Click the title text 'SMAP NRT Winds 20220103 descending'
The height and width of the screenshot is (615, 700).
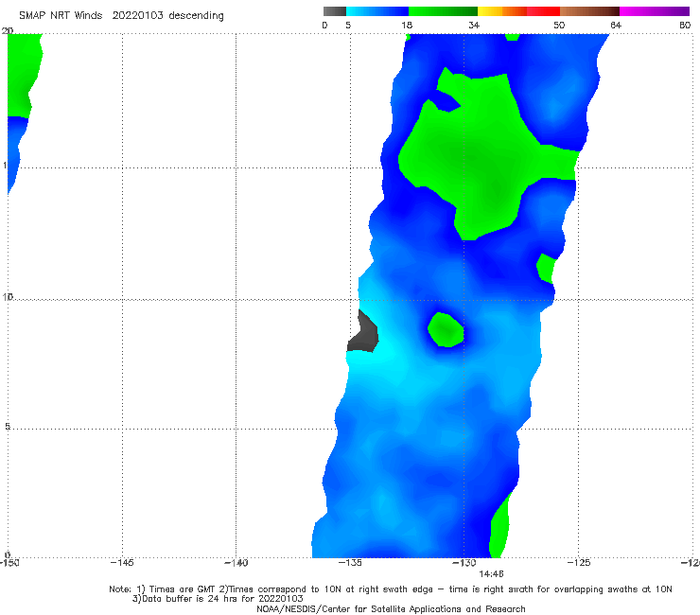point(121,16)
